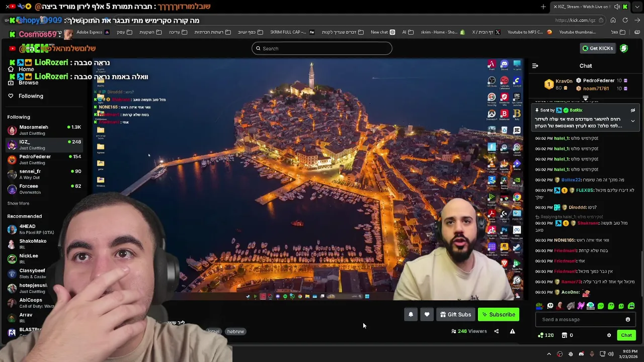Screen dimensions: 644x362
Task: Open the channel shop icon
Action: point(565,335)
